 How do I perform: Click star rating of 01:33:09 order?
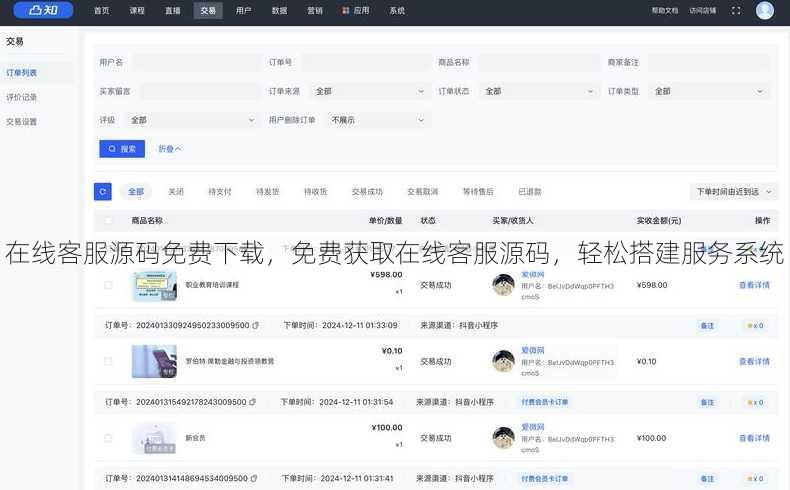click(755, 326)
